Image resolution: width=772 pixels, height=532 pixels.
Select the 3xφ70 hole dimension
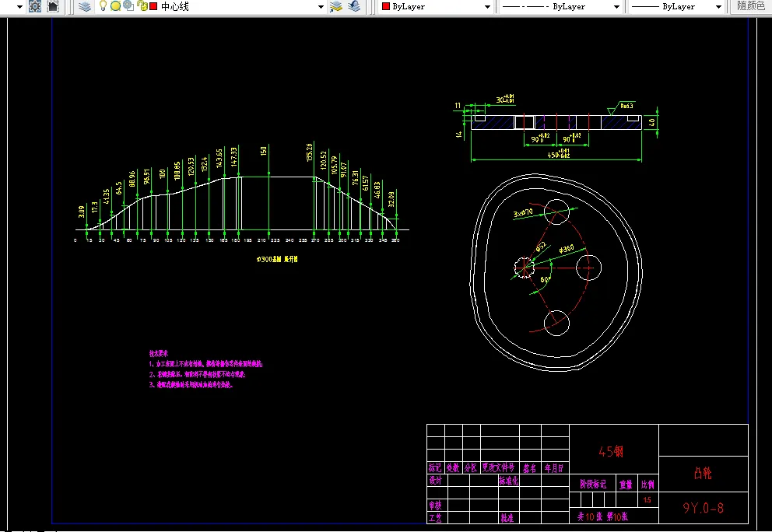point(523,213)
